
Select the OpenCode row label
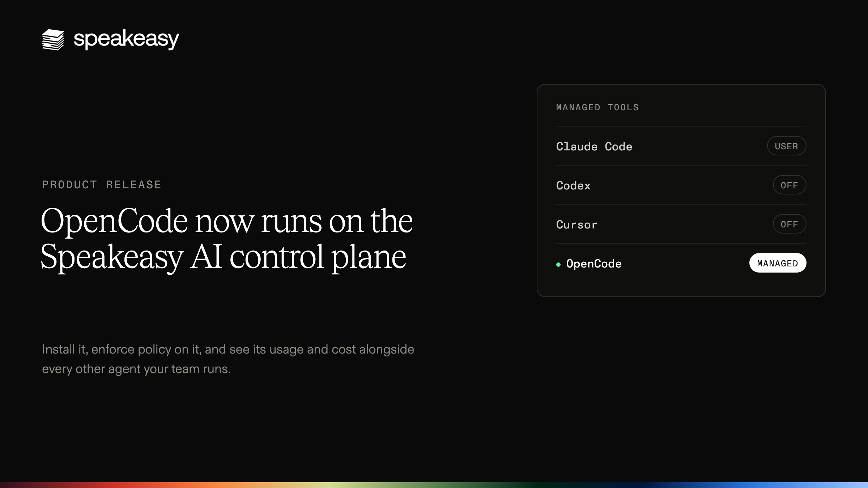coord(594,264)
